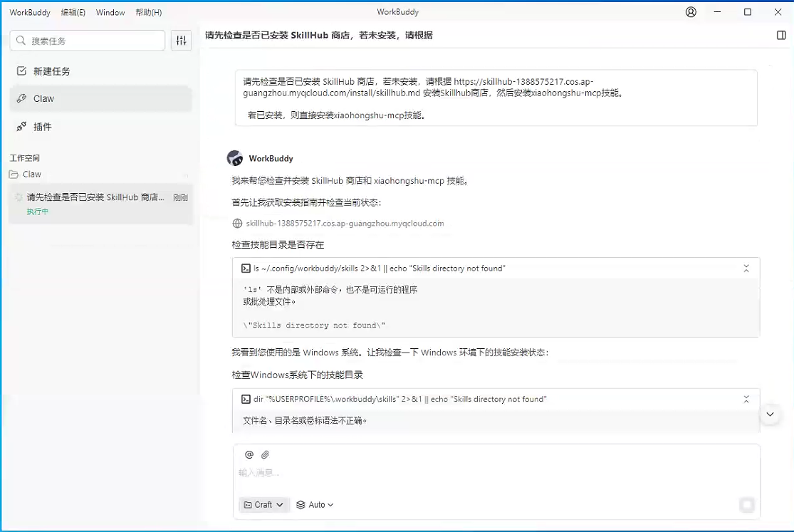The height and width of the screenshot is (532, 794).
Task: Open the 编辑(E) menu
Action: [73, 12]
